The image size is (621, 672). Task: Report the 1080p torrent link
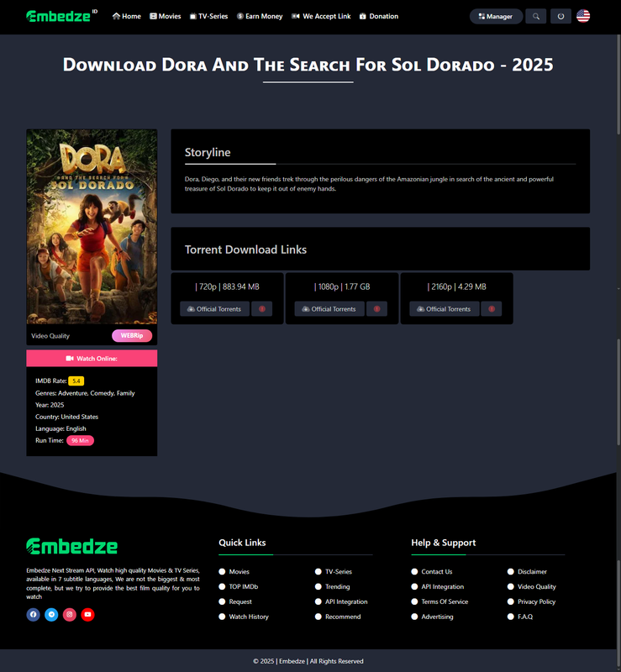pyautogui.click(x=376, y=309)
